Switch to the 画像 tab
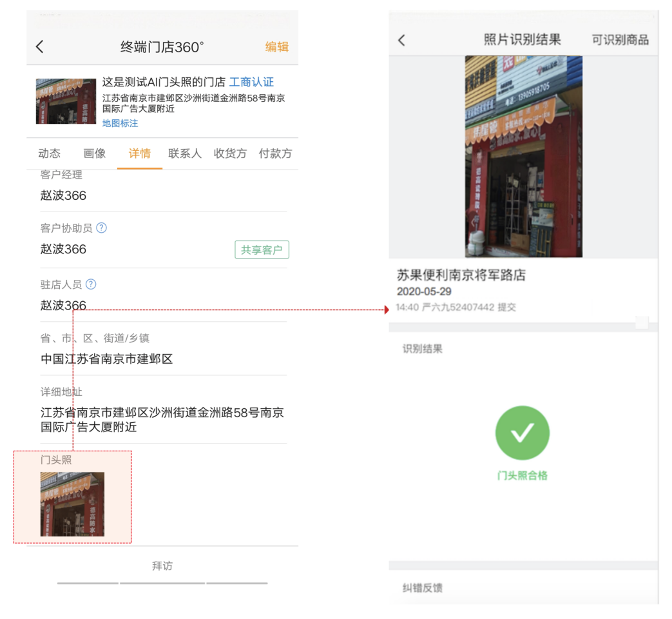 pos(95,153)
